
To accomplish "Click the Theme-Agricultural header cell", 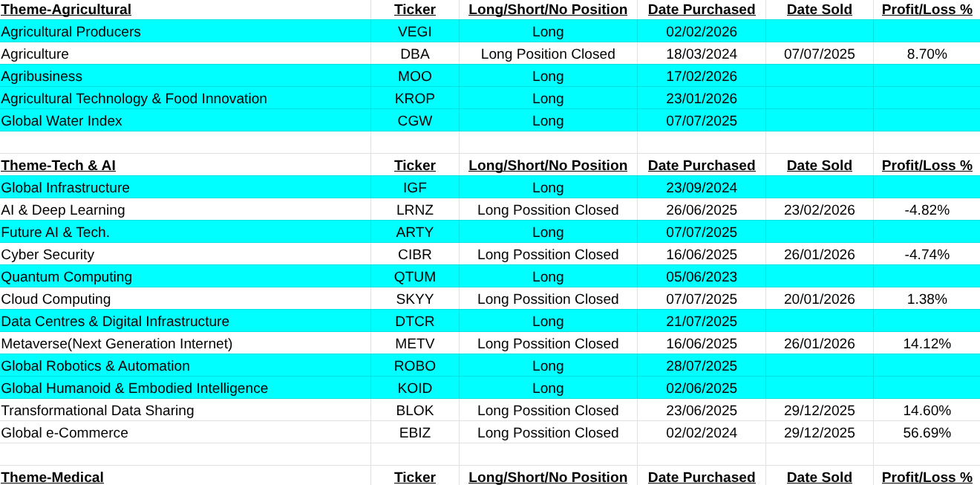I will tap(66, 10).
